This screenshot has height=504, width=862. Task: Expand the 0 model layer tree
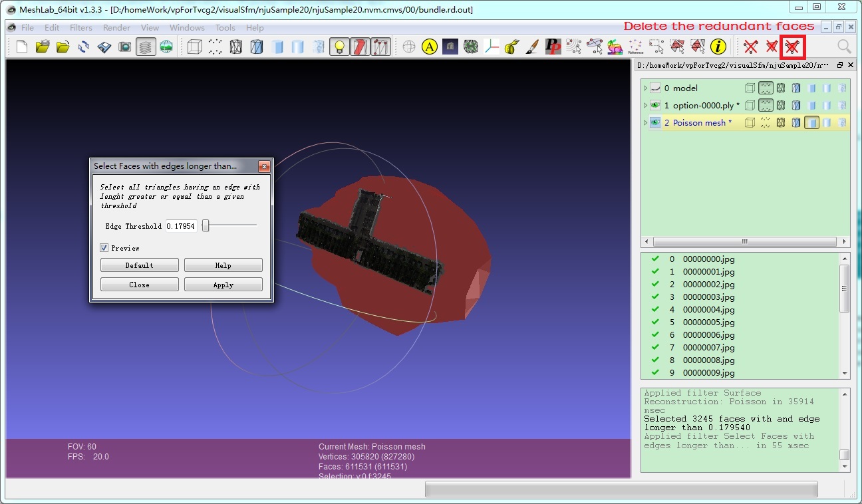tap(645, 88)
